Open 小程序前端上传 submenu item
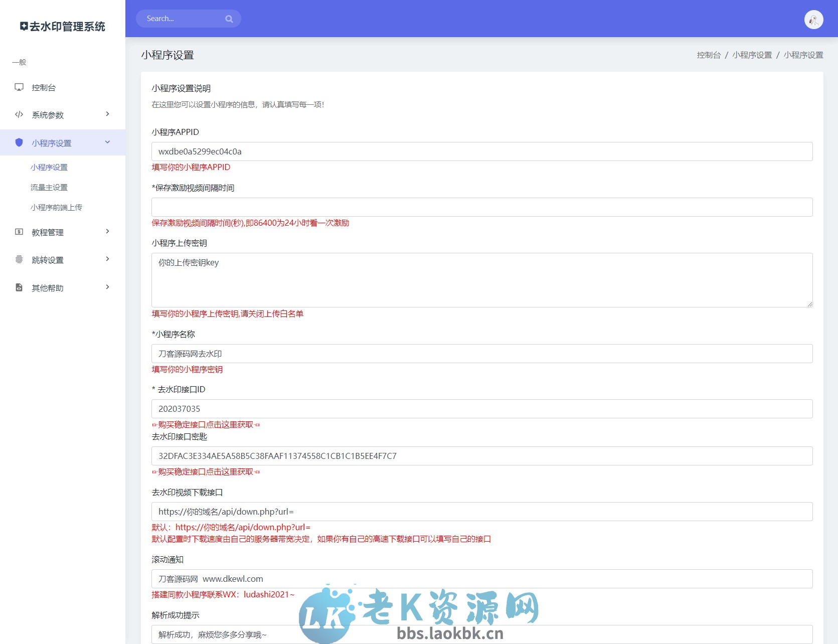The width and height of the screenshot is (838, 644). point(57,207)
